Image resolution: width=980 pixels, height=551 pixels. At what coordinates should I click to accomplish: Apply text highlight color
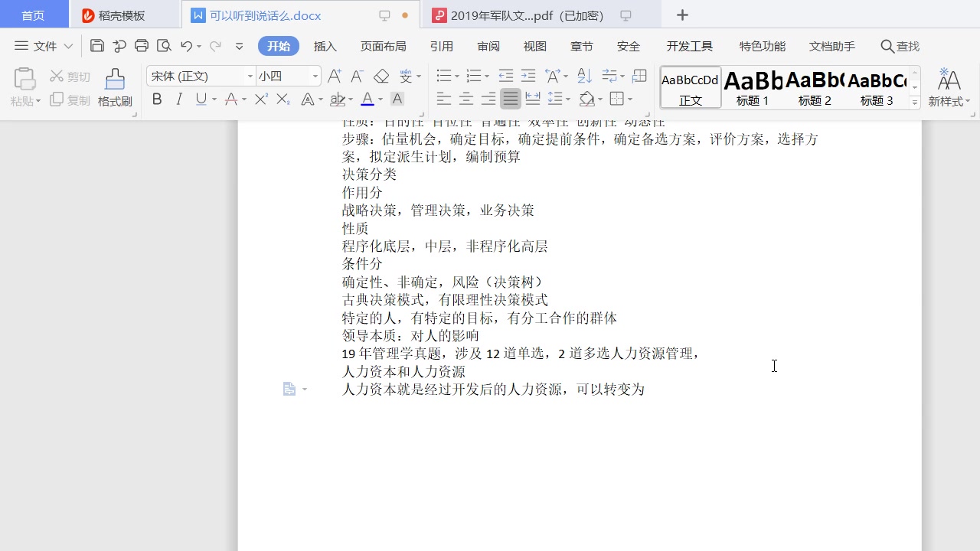337,99
